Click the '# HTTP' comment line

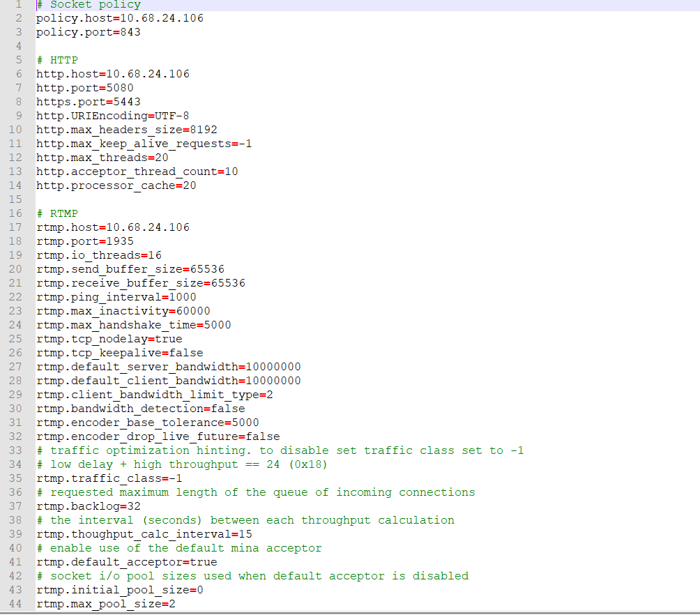coord(57,60)
